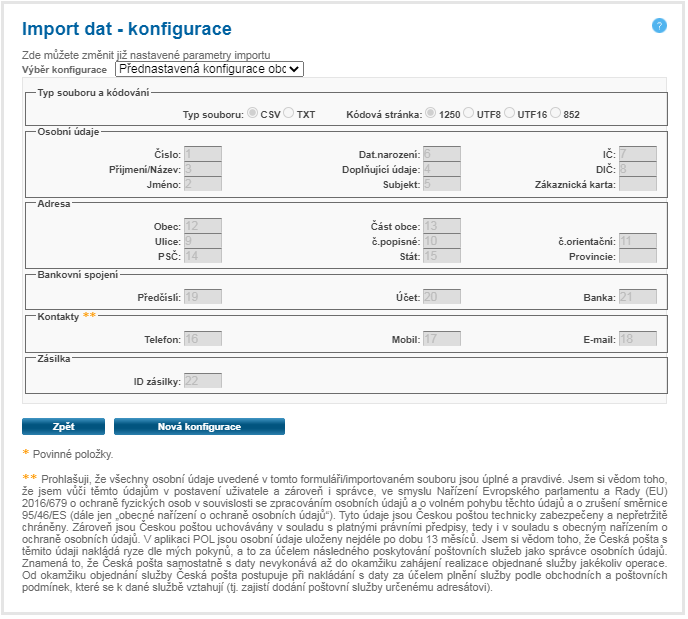Viewport: 688px width, 619px height.
Task: Choose code page 852 radio button
Action: 556,113
